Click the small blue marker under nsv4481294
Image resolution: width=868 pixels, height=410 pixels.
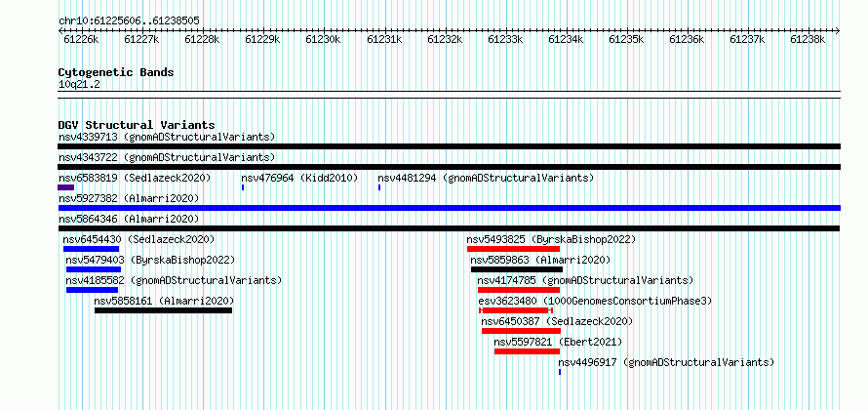379,187
